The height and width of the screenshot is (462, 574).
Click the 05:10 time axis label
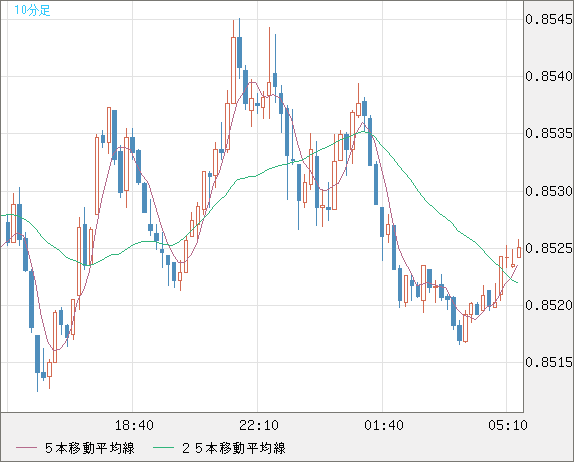click(x=508, y=425)
